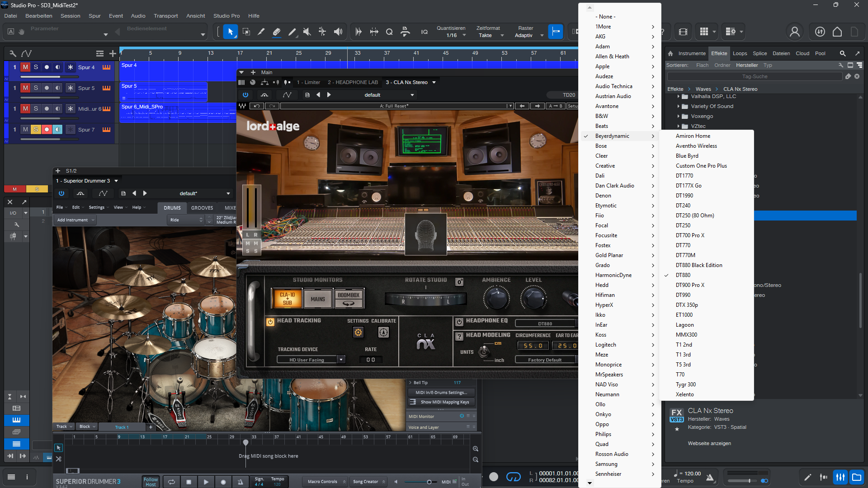Switch to the Loops browser tab

coord(740,53)
